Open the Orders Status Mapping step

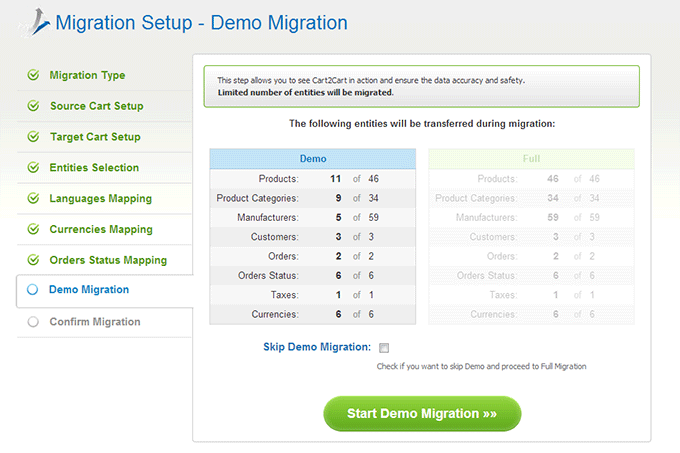(x=108, y=260)
